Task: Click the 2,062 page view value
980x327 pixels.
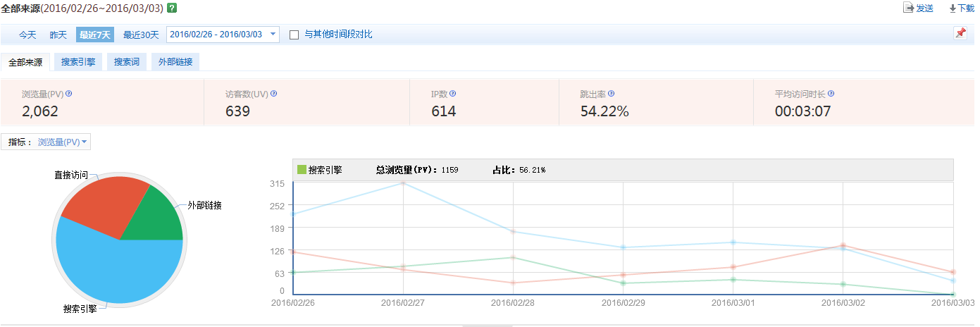Action: pyautogui.click(x=40, y=111)
